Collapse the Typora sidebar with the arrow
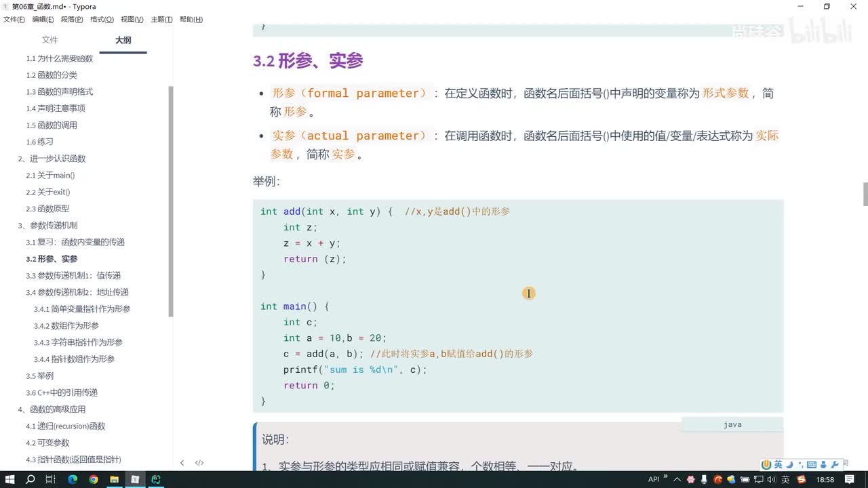868x488 pixels. click(182, 463)
